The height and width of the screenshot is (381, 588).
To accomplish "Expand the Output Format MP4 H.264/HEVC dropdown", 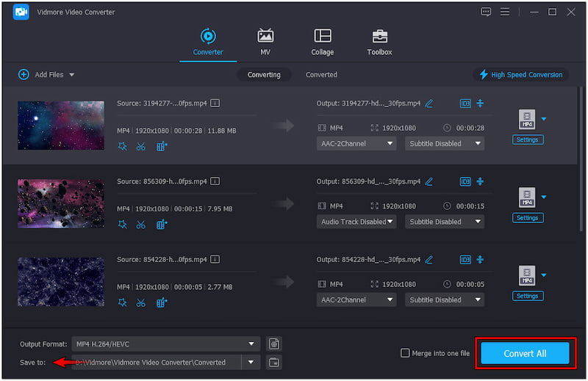I will 166,344.
